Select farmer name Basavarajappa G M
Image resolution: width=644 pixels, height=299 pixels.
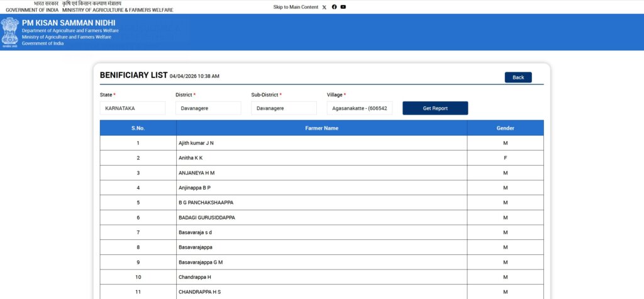[201, 262]
